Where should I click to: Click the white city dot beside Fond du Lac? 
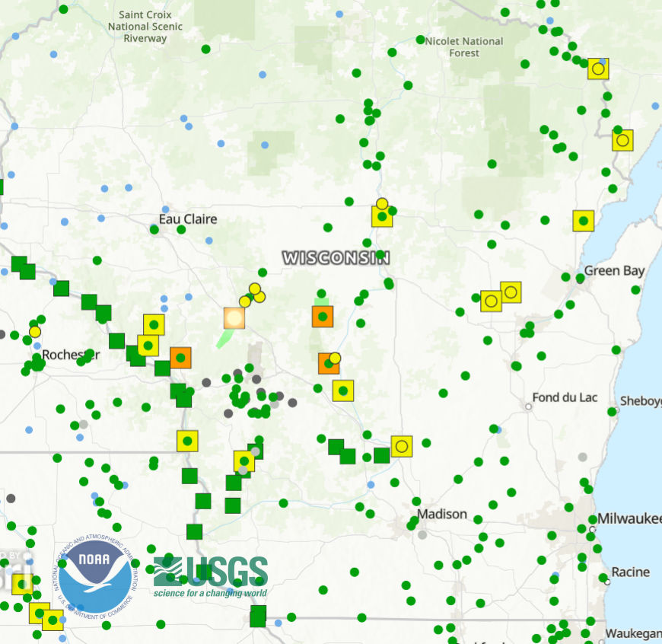tap(528, 406)
